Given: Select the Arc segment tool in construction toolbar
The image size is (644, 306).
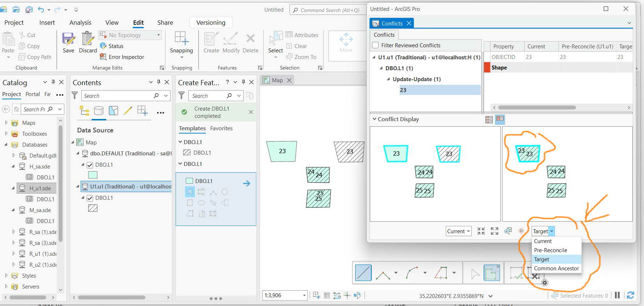Looking at the screenshot, I should coord(412,273).
